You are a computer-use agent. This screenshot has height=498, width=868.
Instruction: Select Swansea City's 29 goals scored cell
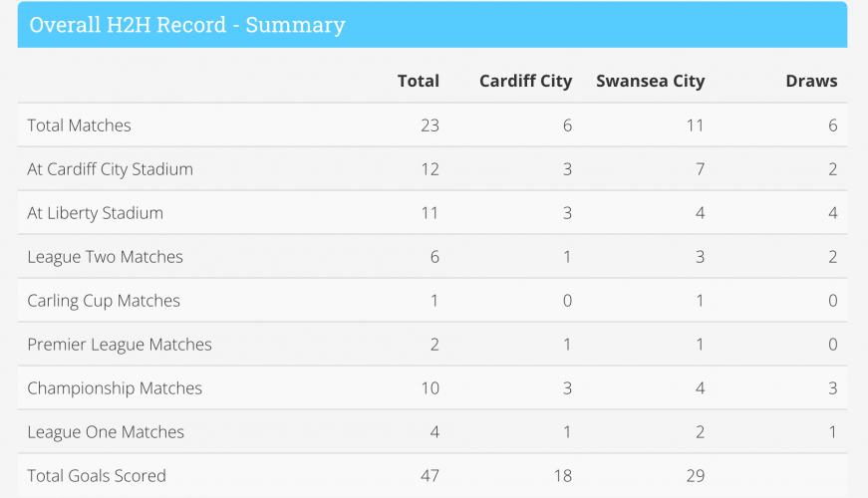(695, 476)
